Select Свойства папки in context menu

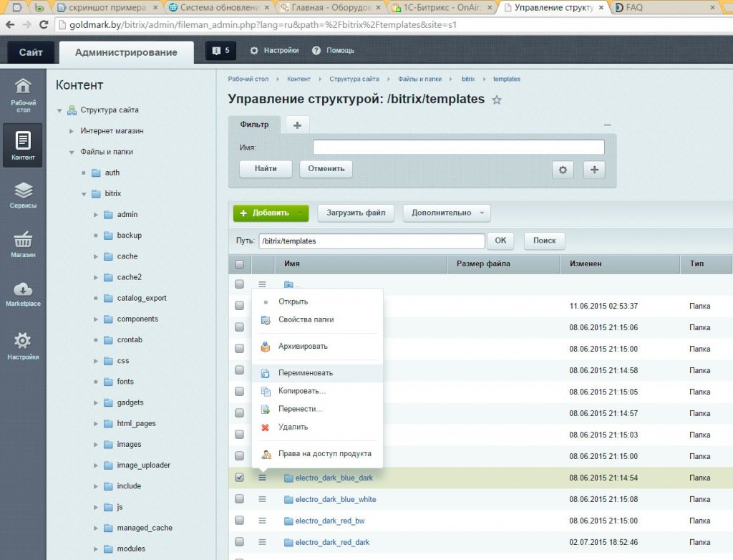tap(306, 319)
